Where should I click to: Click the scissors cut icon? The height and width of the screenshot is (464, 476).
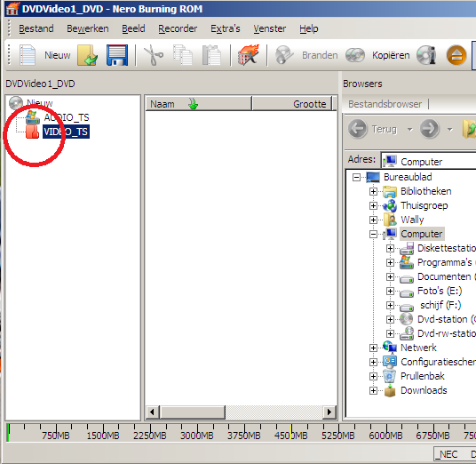[x=154, y=55]
